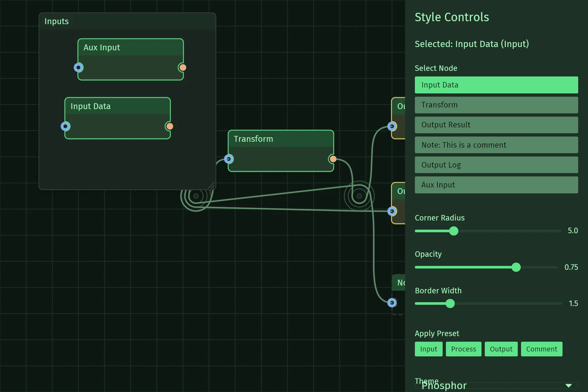This screenshot has height=392, width=588.
Task: Click the edge waypoint circle near Inputs group
Action: point(196,196)
